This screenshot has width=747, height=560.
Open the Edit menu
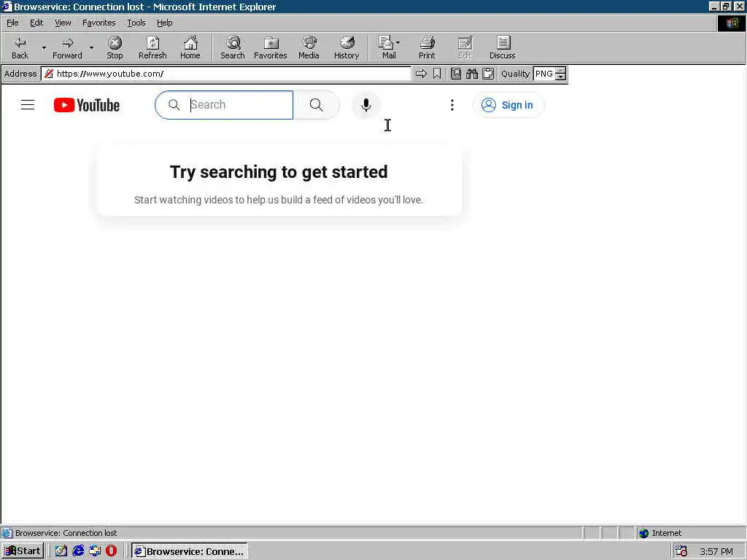point(36,23)
